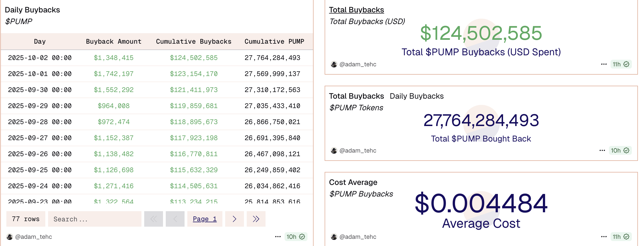Click the @adam_tehc handle on the Cost Average card
Screen dimensions: 644x246
point(358,237)
